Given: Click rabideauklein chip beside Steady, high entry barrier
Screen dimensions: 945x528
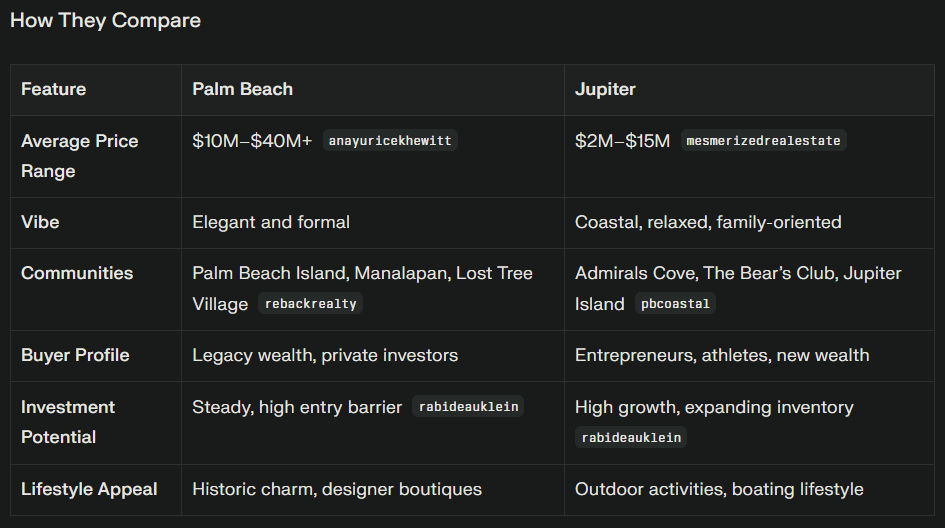Looking at the screenshot, I should (x=468, y=407).
